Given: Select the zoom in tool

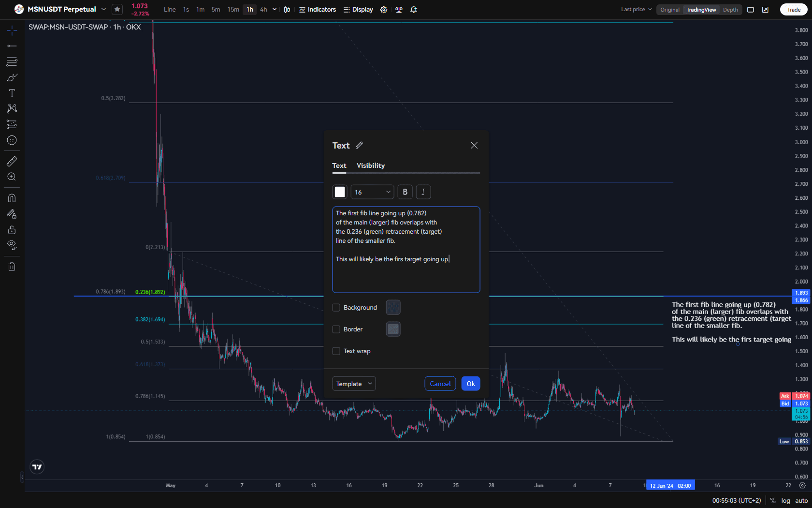Looking at the screenshot, I should (12, 177).
